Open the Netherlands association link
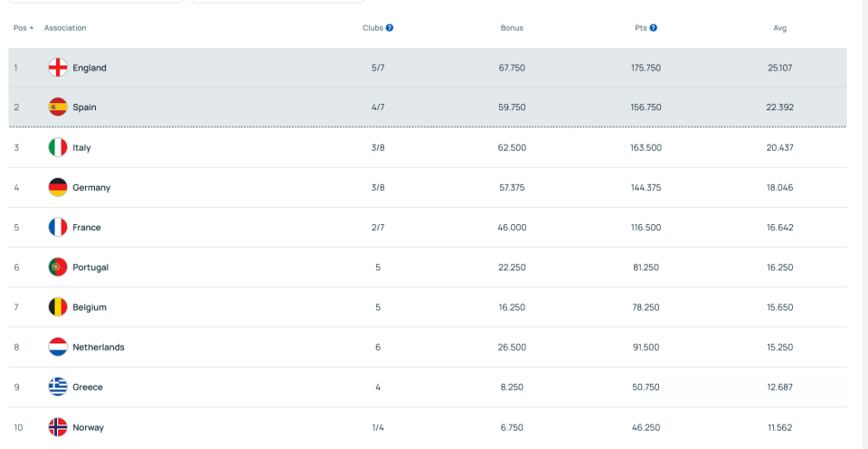 [99, 347]
